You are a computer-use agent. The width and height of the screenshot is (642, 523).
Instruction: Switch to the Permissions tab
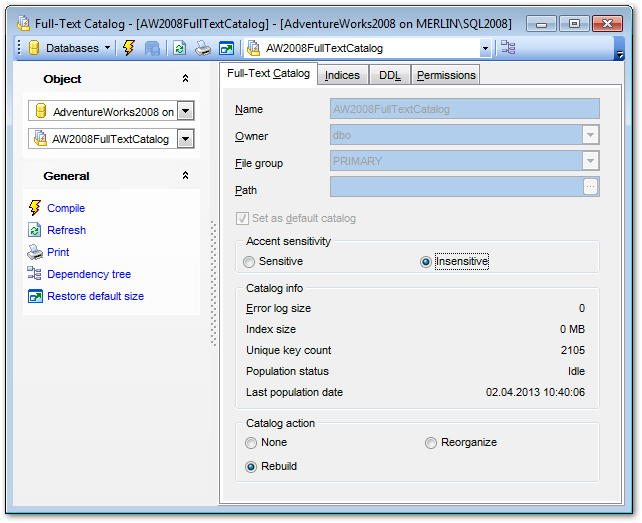pyautogui.click(x=446, y=75)
